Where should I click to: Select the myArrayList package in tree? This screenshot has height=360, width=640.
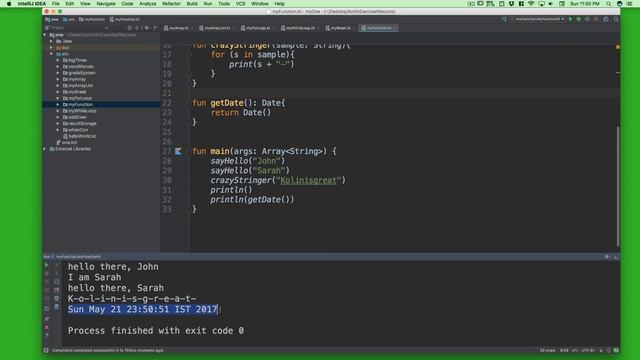coord(80,85)
